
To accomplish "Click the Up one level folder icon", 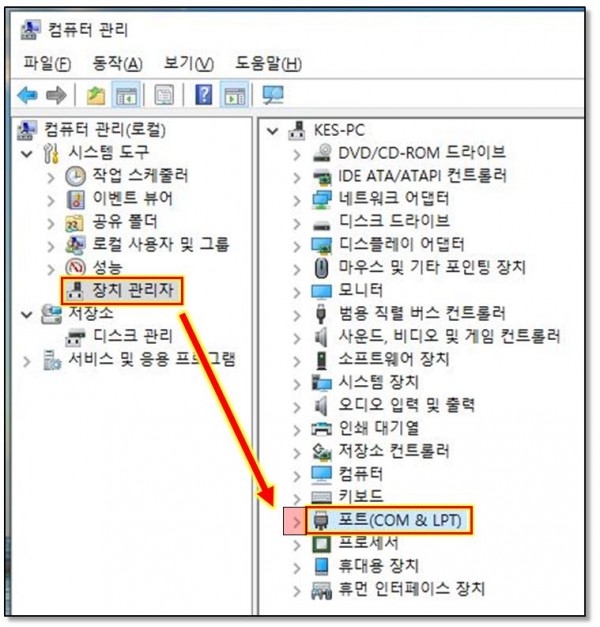I will coord(96,96).
